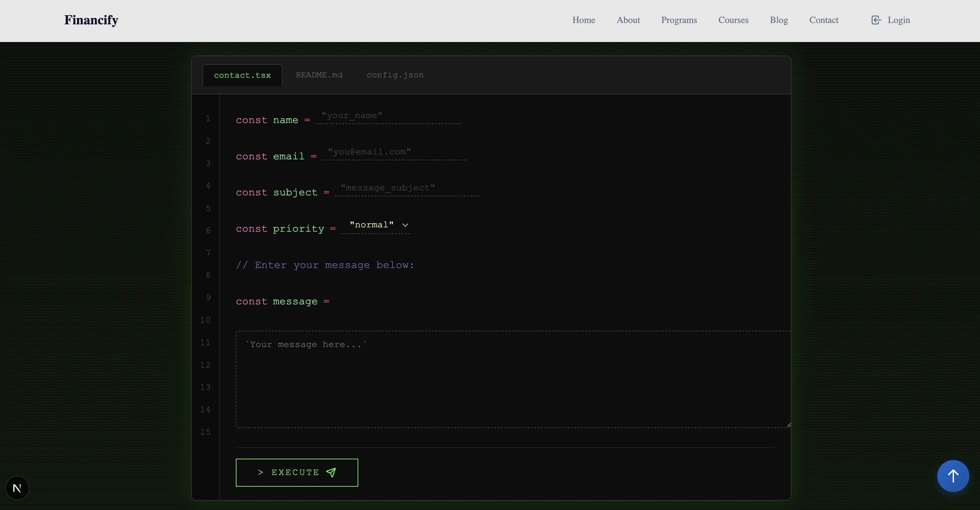The image size is (980, 510).
Task: Click the paper plane send icon
Action: (331, 472)
